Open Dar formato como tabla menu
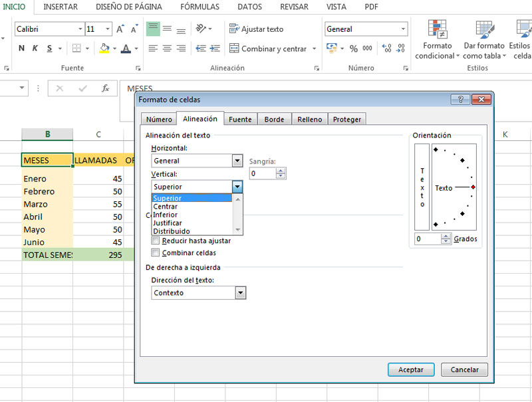532x402 pixels. 484,40
